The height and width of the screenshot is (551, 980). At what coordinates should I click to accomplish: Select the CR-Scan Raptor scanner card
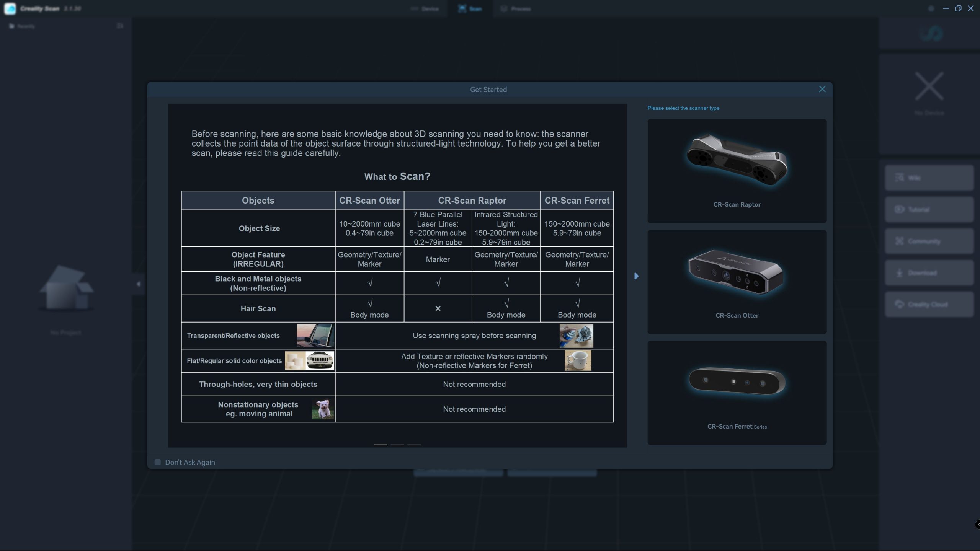[737, 171]
